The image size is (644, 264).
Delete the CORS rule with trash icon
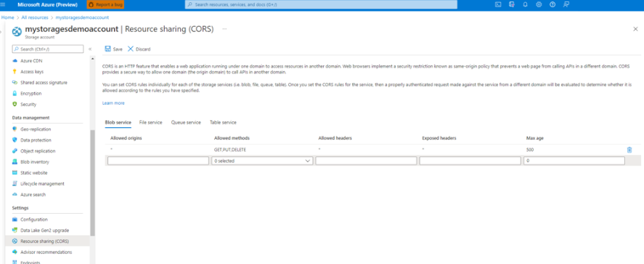coord(629,150)
